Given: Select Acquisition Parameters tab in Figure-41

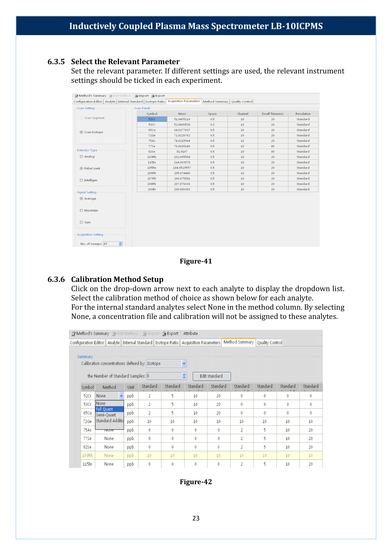Looking at the screenshot, I should (x=184, y=101).
